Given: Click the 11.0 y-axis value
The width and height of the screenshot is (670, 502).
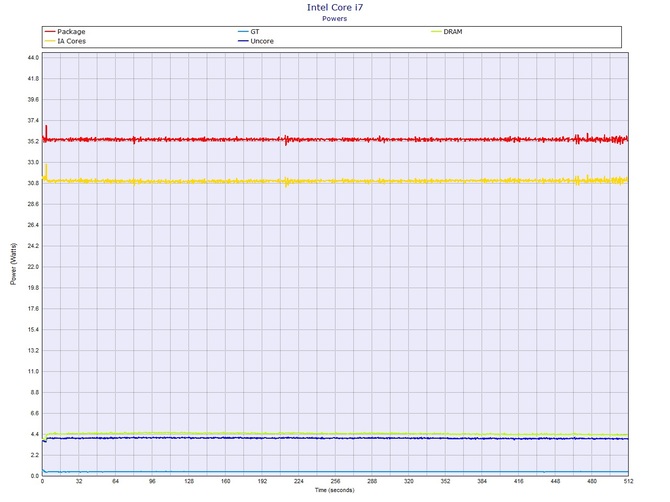Looking at the screenshot, I should pyautogui.click(x=33, y=371).
